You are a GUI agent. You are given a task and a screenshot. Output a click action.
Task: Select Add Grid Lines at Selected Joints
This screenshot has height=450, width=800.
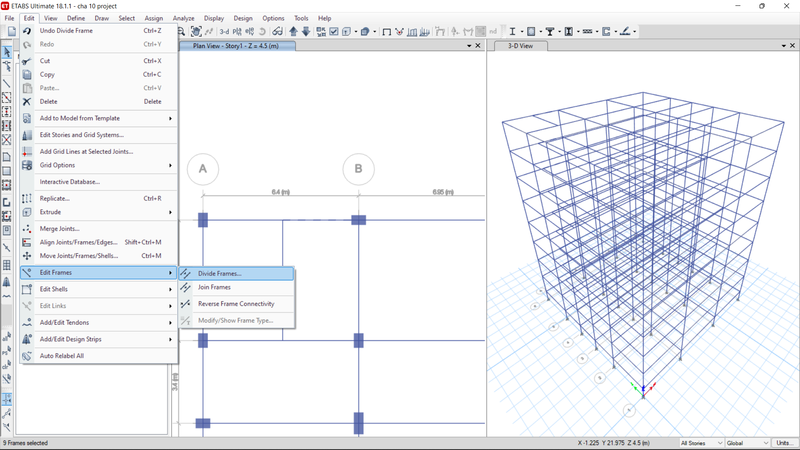point(98,152)
